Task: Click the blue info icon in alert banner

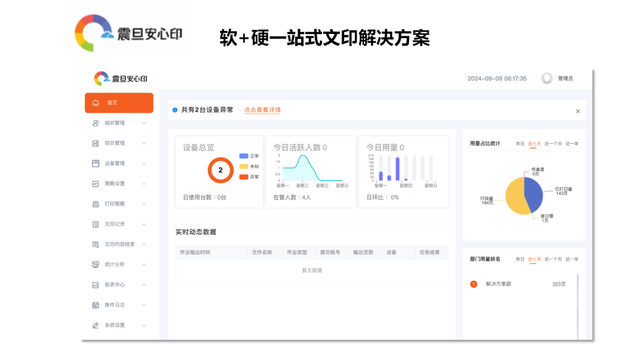Action: coord(175,110)
